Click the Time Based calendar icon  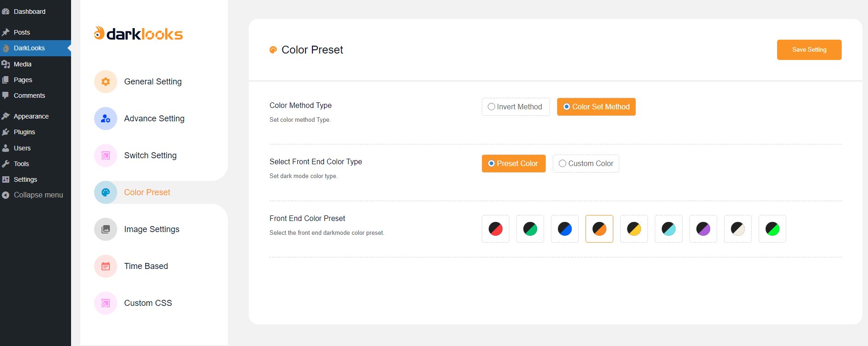click(x=106, y=266)
